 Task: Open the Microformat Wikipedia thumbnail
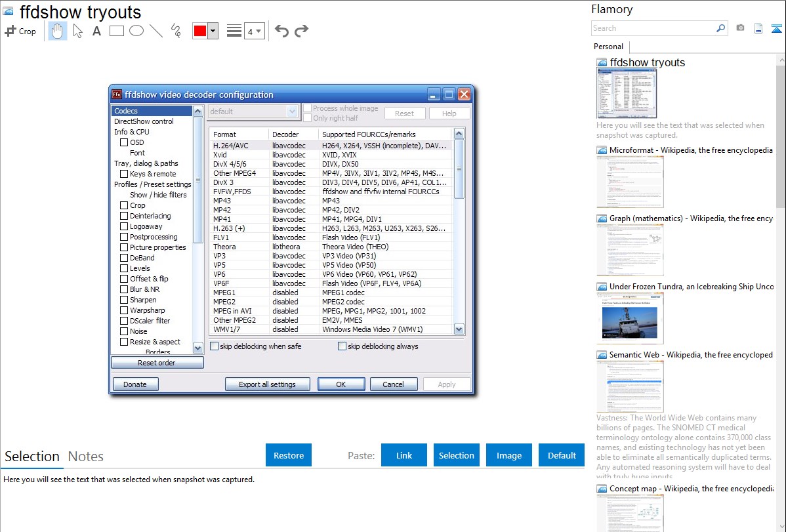pyautogui.click(x=630, y=182)
